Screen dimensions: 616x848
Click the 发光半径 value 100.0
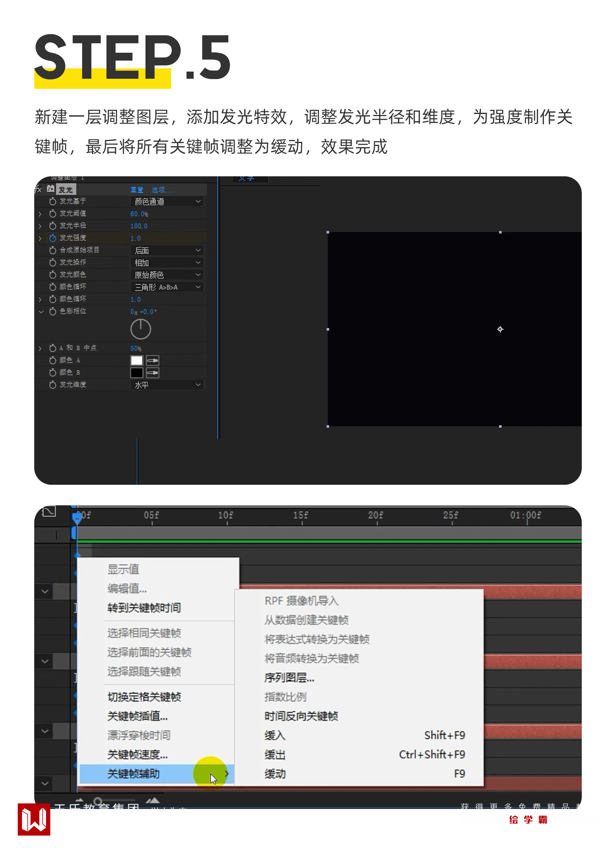[139, 226]
